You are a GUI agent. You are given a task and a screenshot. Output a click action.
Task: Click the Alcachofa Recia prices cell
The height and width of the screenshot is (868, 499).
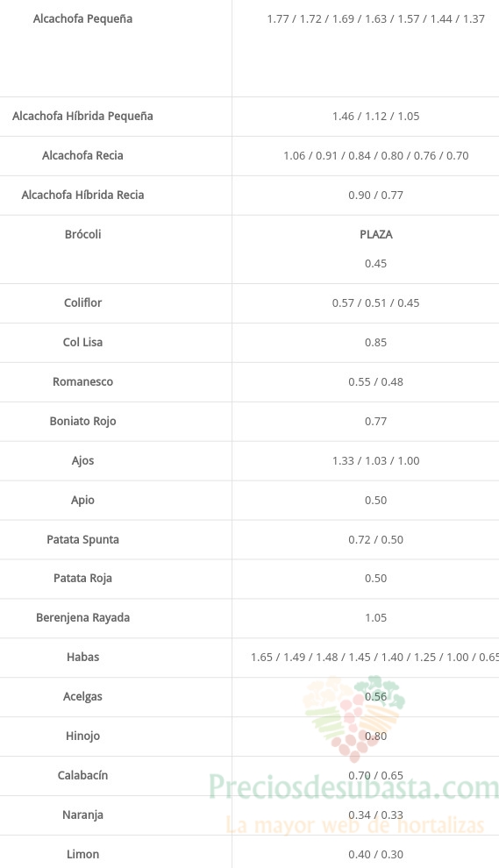coord(375,156)
